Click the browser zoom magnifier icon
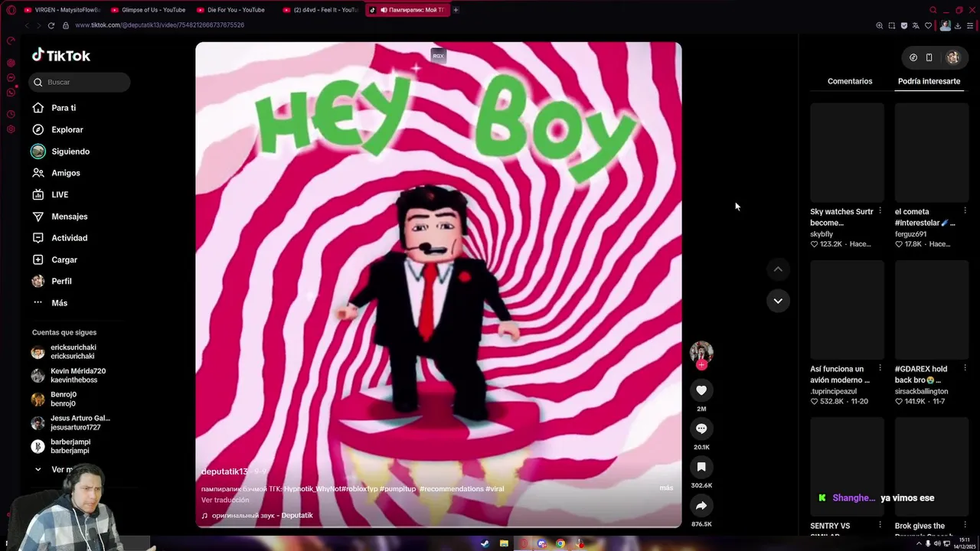Image resolution: width=980 pixels, height=551 pixels. click(x=880, y=25)
